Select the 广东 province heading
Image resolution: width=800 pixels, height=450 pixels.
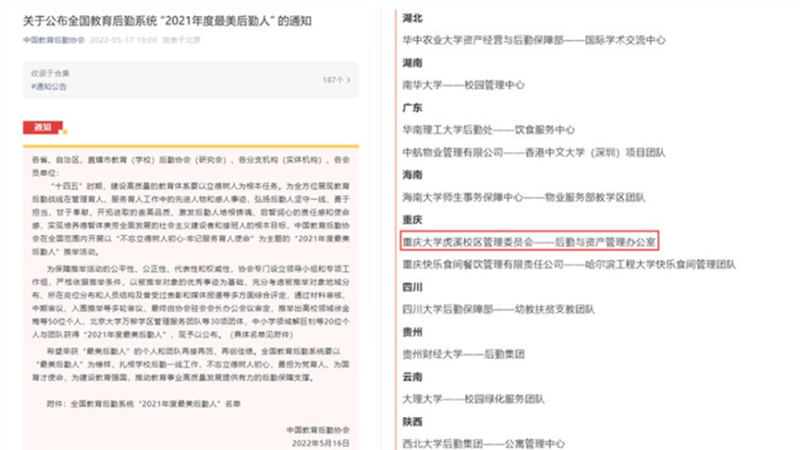(x=412, y=108)
